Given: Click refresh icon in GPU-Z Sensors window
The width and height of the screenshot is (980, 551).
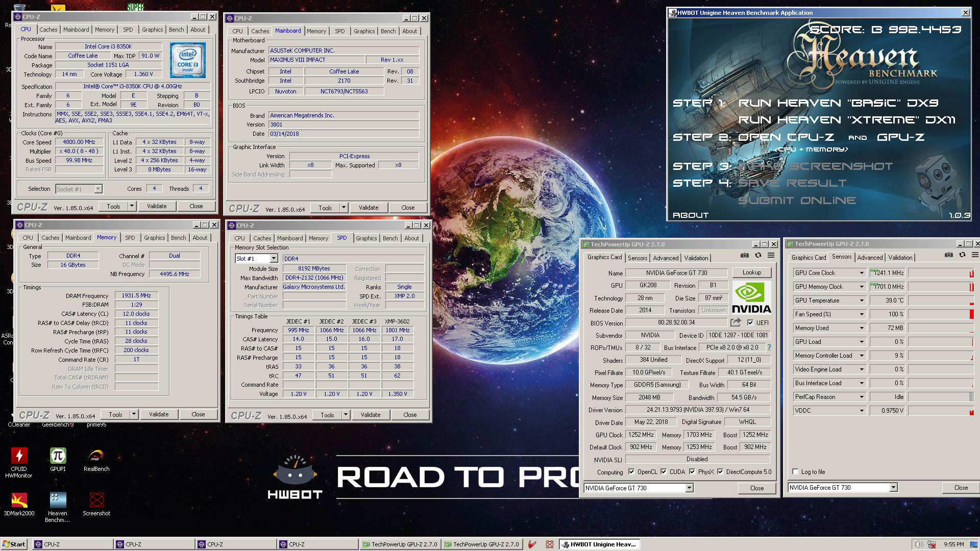Looking at the screenshot, I should tap(962, 255).
